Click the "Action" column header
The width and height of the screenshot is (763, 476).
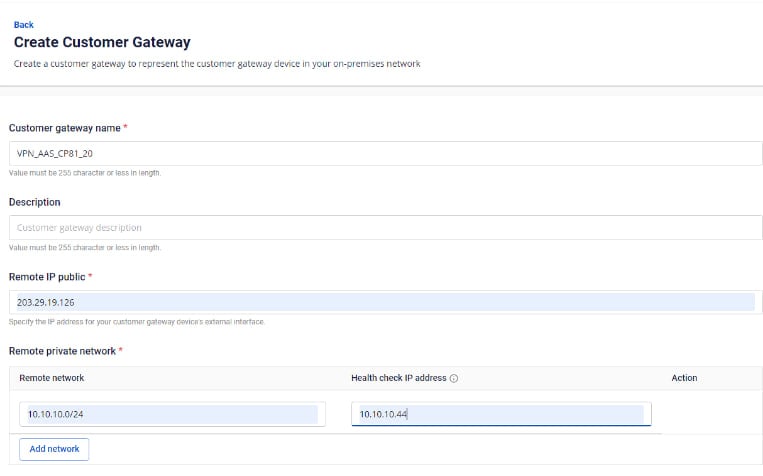tap(684, 378)
